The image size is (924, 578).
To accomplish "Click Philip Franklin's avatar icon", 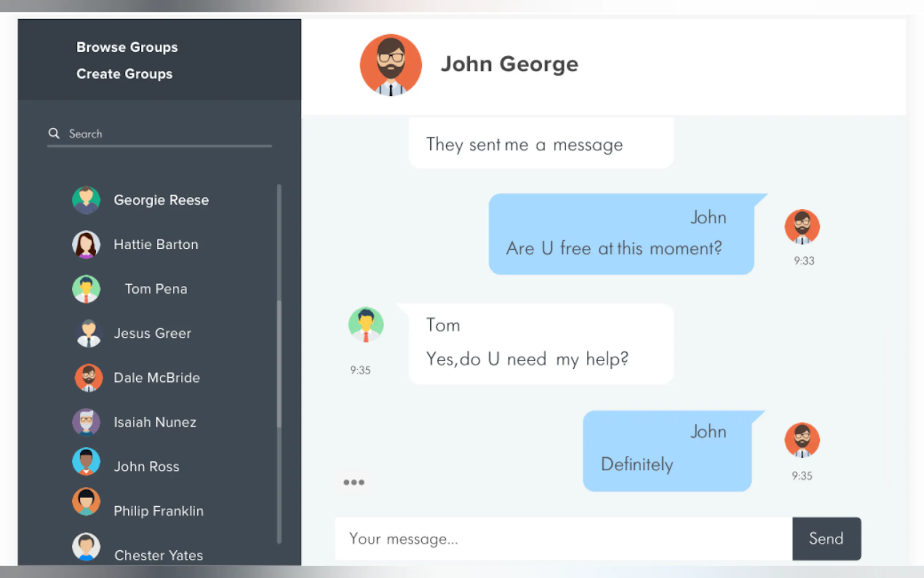I will point(86,502).
